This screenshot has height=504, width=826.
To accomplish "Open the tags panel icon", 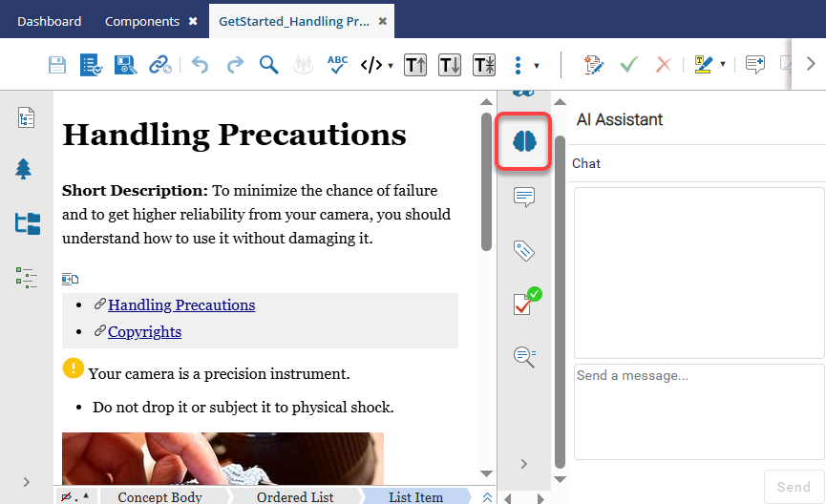I will [x=523, y=251].
